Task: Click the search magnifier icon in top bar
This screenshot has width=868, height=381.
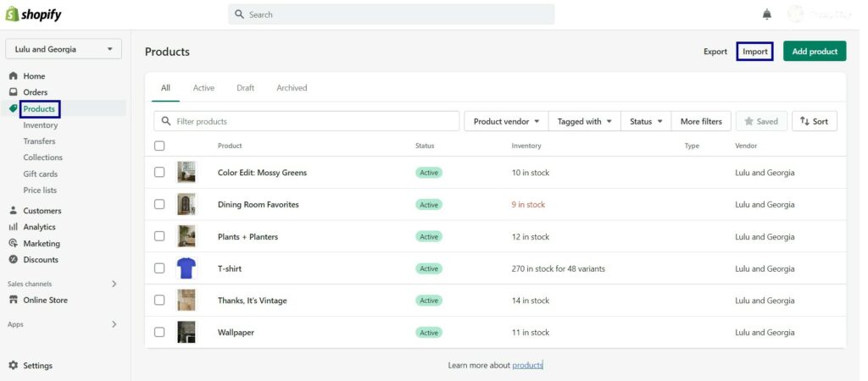Action: pyautogui.click(x=239, y=14)
